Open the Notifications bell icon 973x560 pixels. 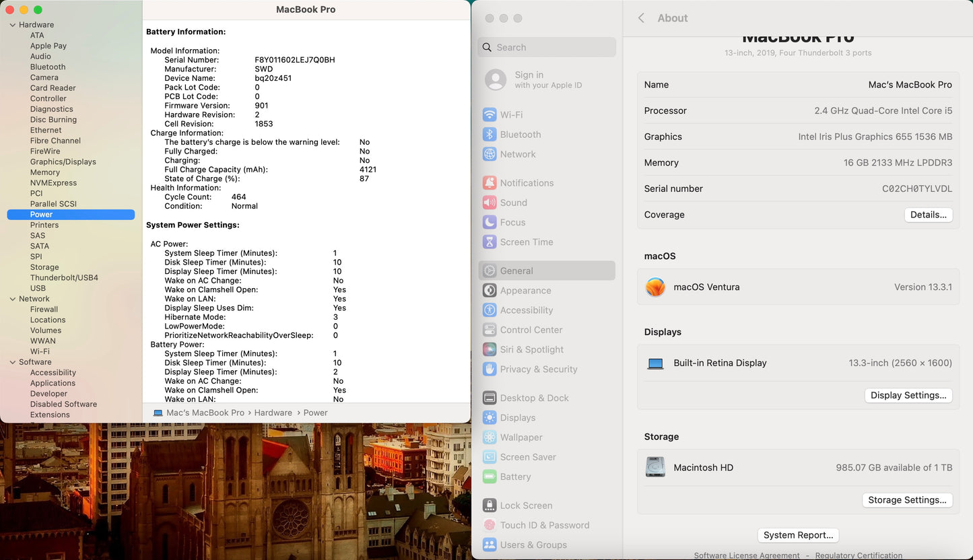pyautogui.click(x=490, y=183)
